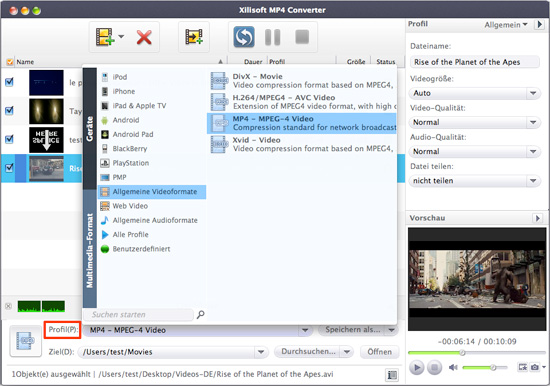The height and width of the screenshot is (386, 550).
Task: Pick the DivX - Movie profile
Action: tap(302, 81)
